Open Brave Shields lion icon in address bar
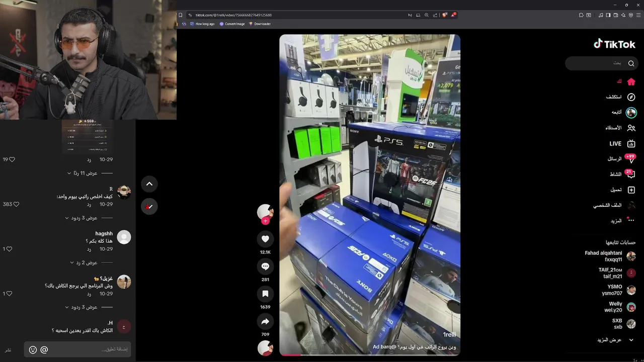 pos(445,15)
